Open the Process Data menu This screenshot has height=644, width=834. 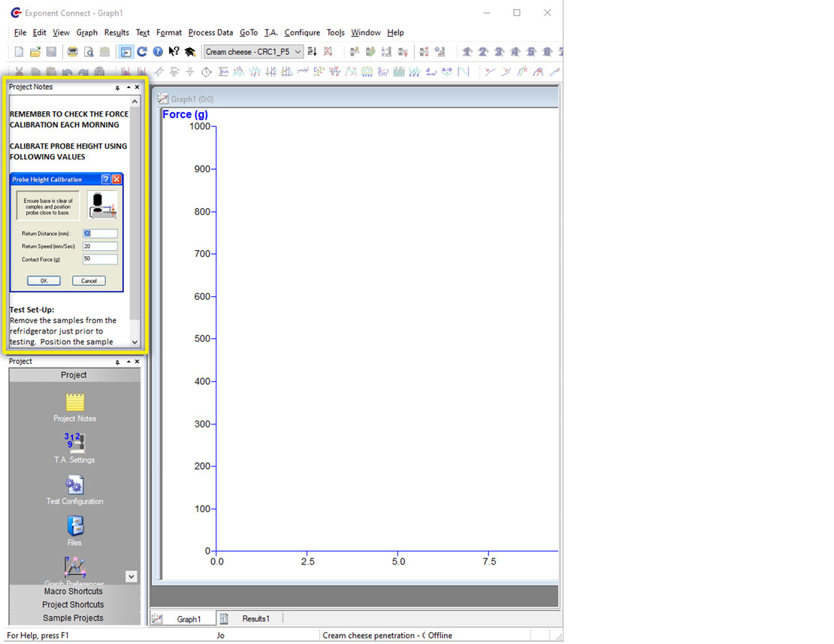coord(210,32)
